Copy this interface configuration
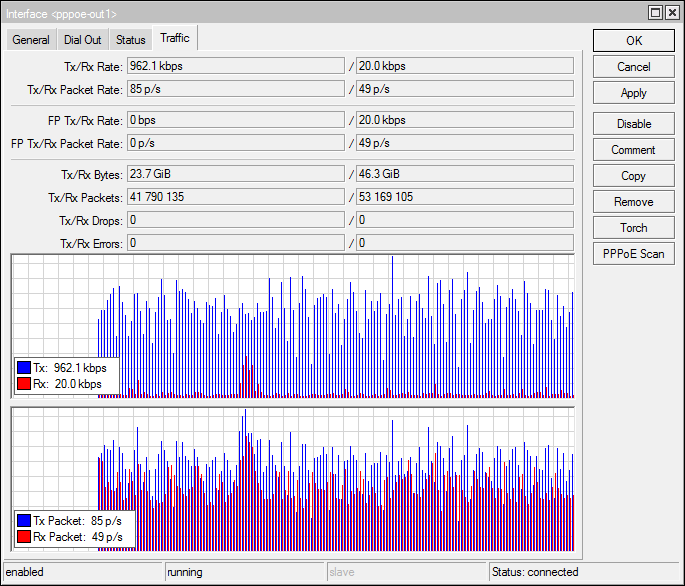This screenshot has width=685, height=586. 633,176
